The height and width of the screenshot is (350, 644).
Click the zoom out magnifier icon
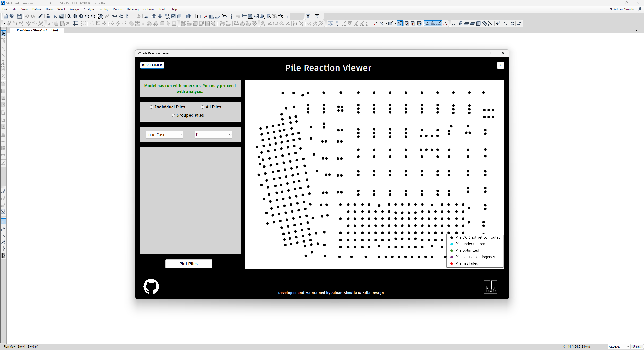93,16
